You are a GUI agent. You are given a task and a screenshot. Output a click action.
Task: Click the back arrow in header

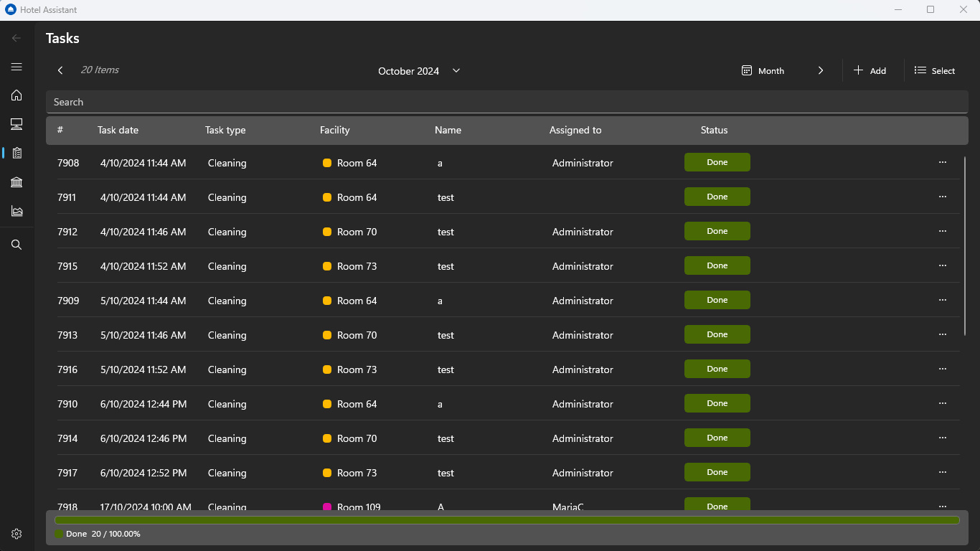click(x=17, y=38)
